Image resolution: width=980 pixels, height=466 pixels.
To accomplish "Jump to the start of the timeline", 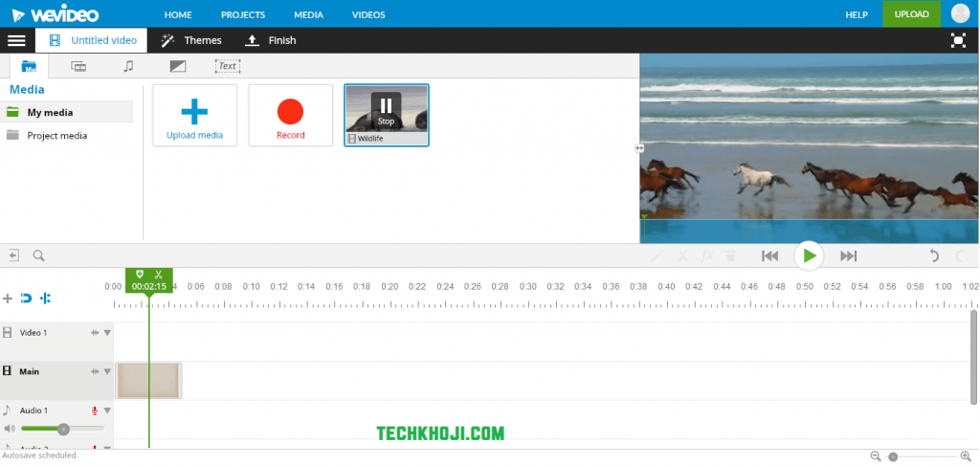I will point(770,255).
